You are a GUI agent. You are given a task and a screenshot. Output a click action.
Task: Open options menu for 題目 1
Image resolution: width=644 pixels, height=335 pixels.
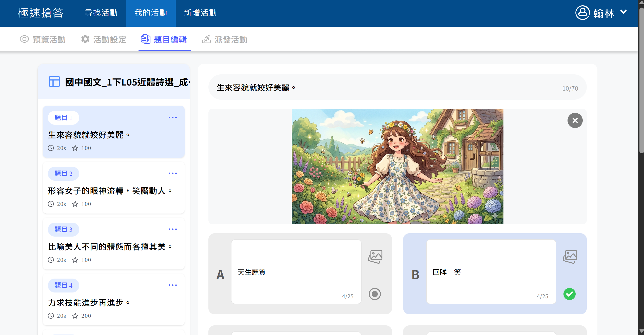[x=172, y=117]
